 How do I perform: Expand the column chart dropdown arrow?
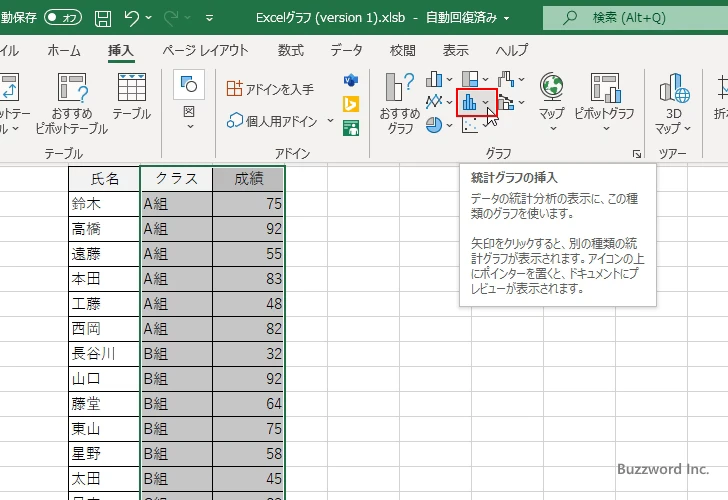449,79
